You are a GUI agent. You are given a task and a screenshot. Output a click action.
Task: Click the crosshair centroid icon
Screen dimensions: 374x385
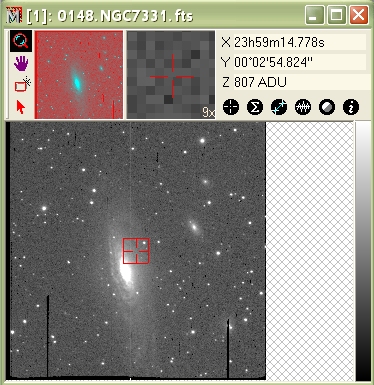pos(231,107)
